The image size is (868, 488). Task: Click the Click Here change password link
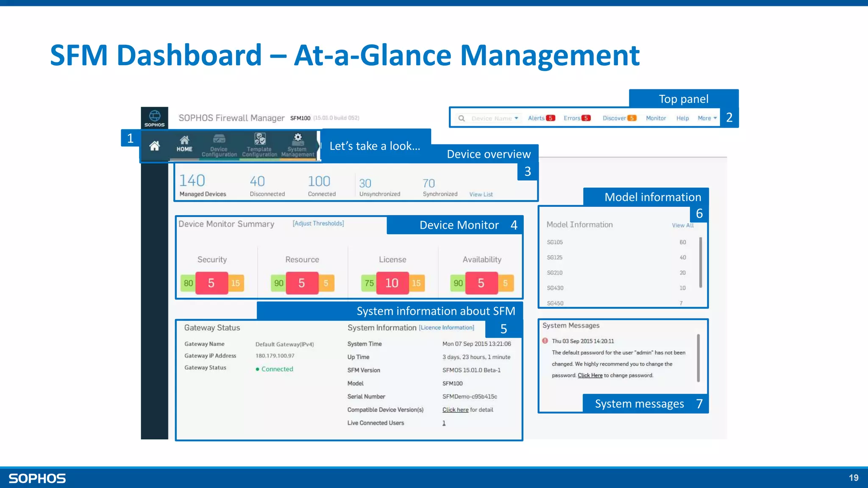tap(590, 375)
